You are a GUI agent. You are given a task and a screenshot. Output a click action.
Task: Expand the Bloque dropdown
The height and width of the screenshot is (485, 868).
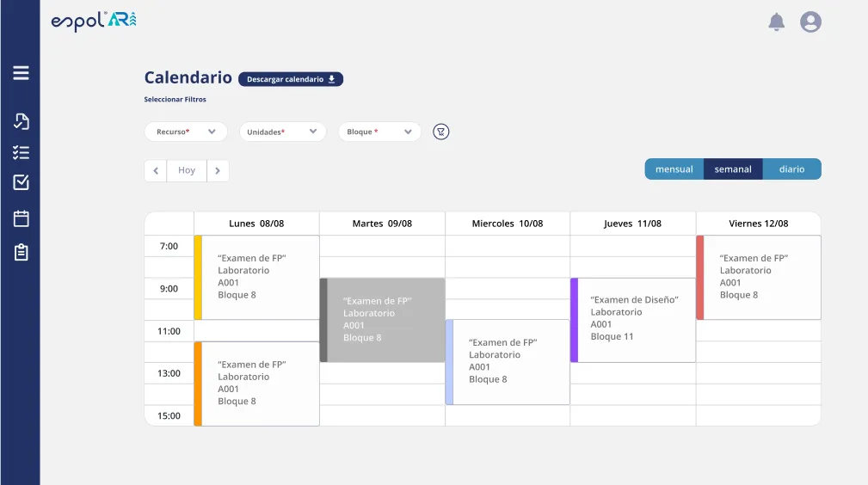(x=379, y=132)
